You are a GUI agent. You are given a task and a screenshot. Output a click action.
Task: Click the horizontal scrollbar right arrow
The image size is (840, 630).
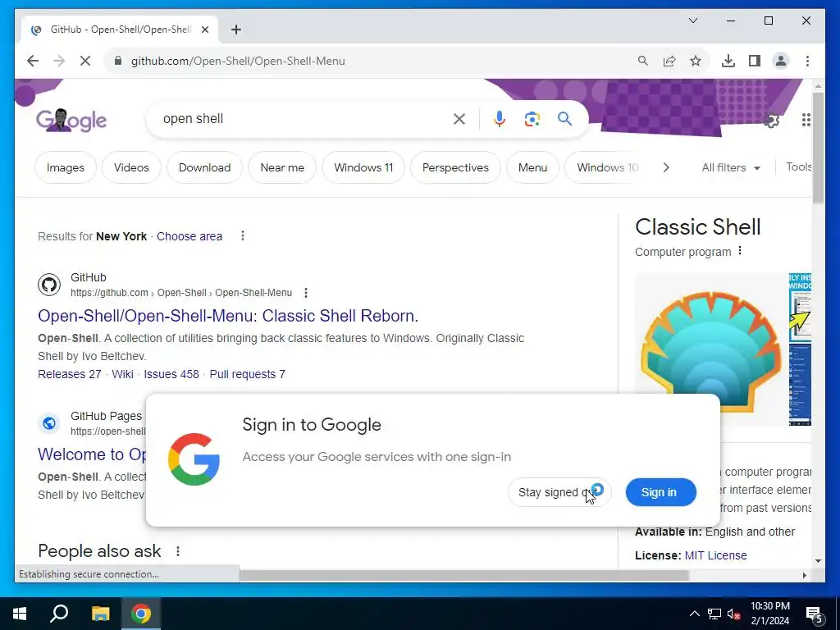[804, 575]
